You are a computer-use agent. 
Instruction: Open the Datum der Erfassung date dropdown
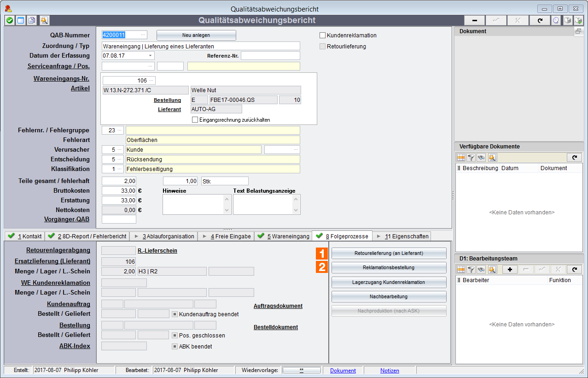point(151,55)
